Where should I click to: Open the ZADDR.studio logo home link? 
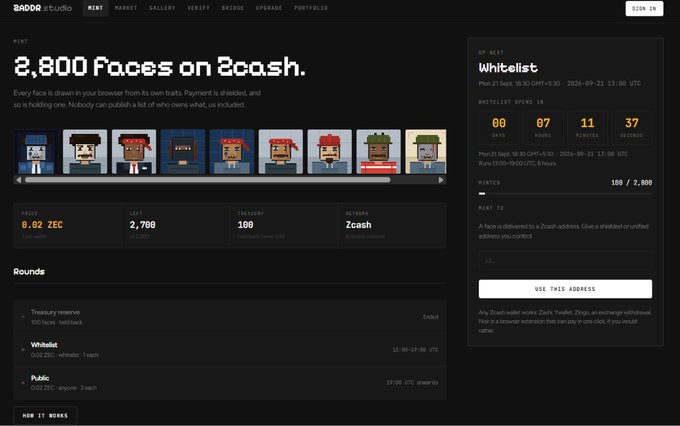[42, 8]
